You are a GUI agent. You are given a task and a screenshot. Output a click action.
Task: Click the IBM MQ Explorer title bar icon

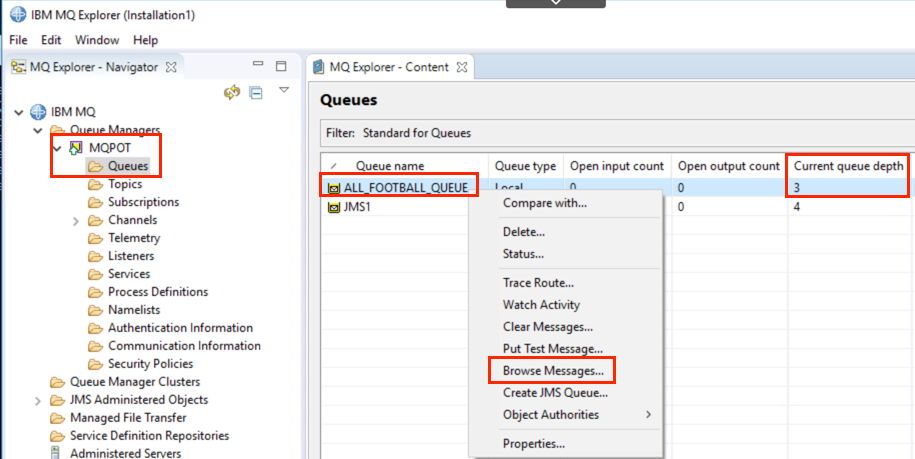pyautogui.click(x=18, y=15)
